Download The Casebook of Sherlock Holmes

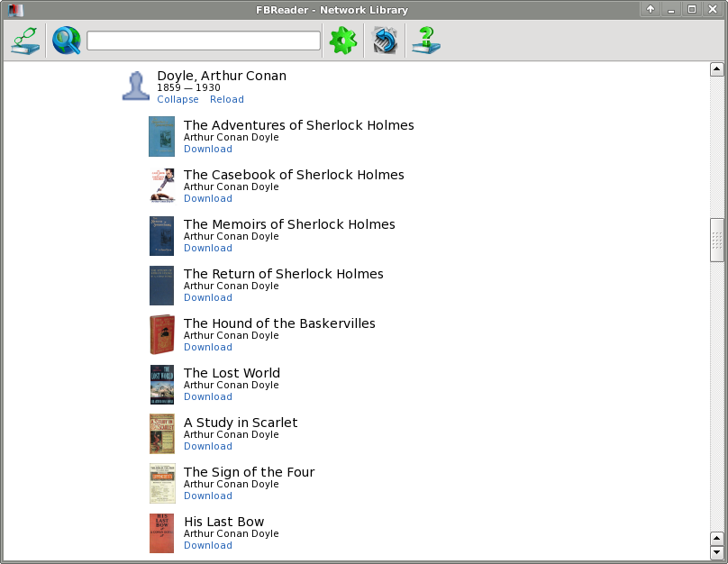[208, 199]
